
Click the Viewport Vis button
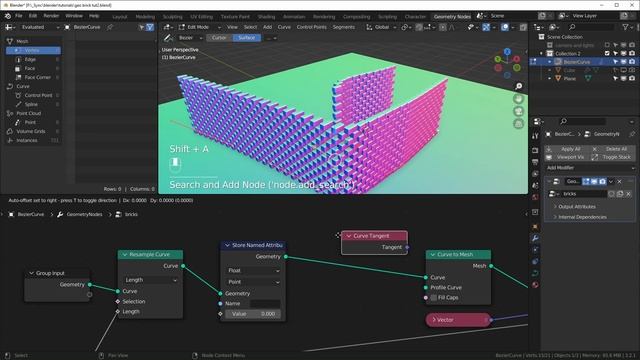click(x=567, y=157)
